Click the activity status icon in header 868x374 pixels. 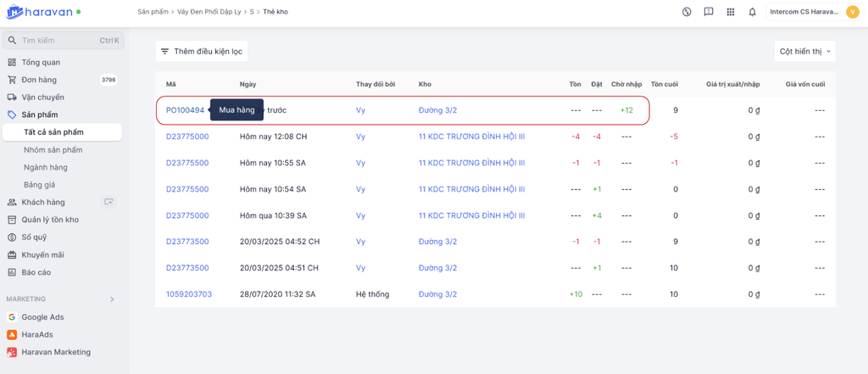(687, 12)
